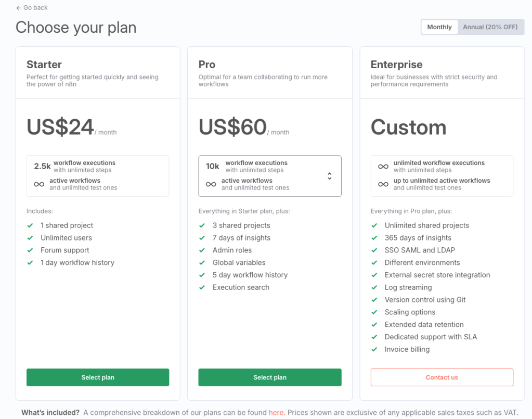This screenshot has width=532, height=419.
Task: Open Pro plan executions selector arrows
Action: tap(329, 176)
